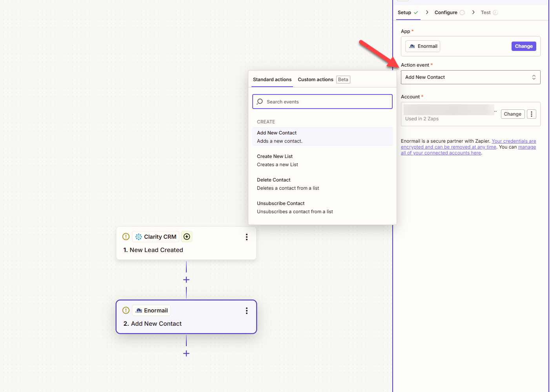Click the Beta badge
The width and height of the screenshot is (550, 392).
[343, 80]
